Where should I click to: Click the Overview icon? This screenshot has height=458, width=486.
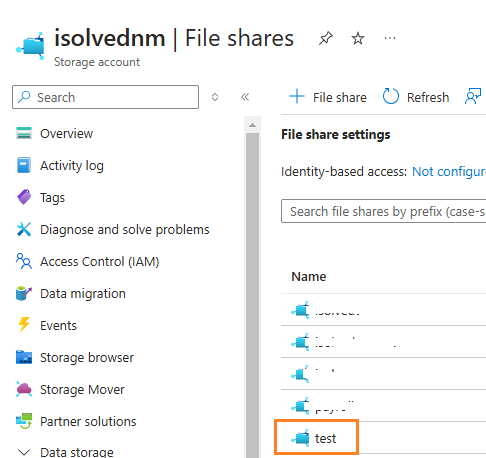click(24, 133)
